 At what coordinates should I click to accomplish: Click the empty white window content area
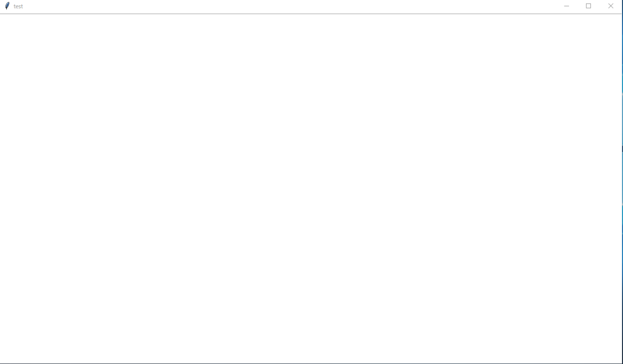[x=310, y=188]
